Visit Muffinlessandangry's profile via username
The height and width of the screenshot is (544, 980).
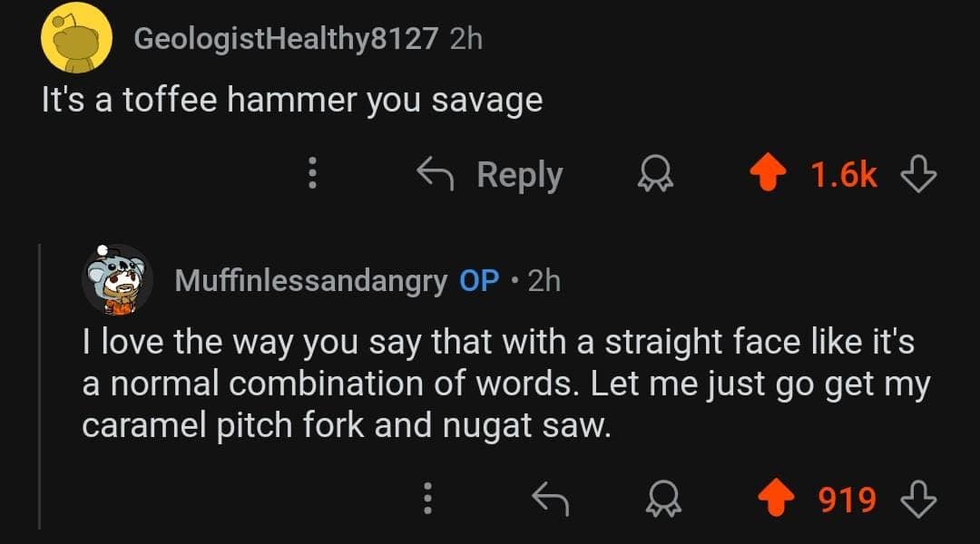[x=311, y=280]
